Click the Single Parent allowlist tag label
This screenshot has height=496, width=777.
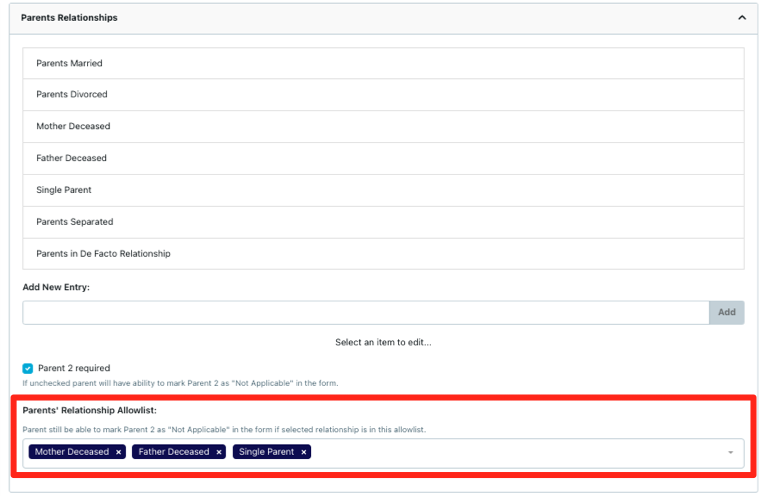pyautogui.click(x=266, y=452)
